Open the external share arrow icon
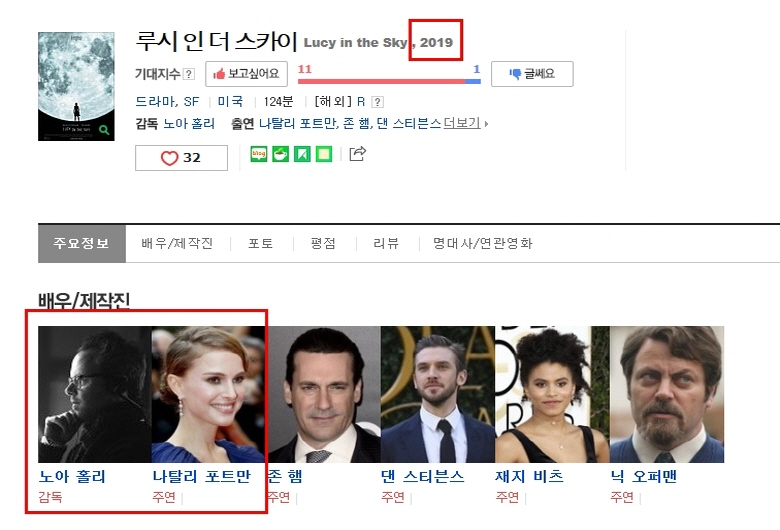Image resolution: width=780 pixels, height=530 pixels. coord(357,154)
